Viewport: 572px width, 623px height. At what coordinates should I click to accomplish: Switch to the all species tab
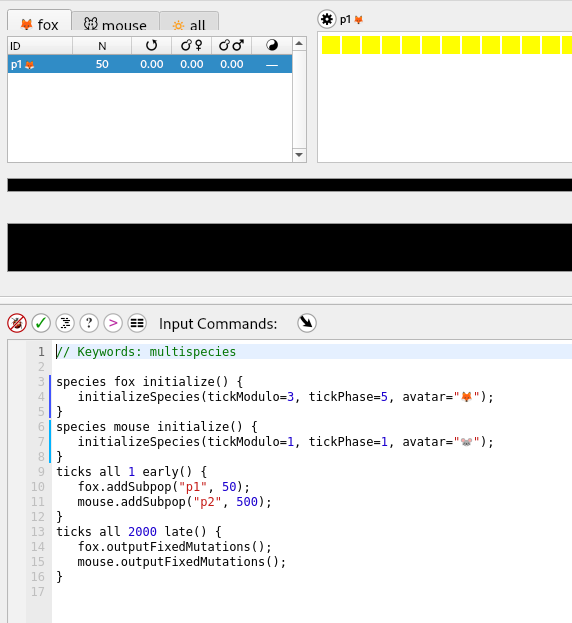click(x=189, y=22)
